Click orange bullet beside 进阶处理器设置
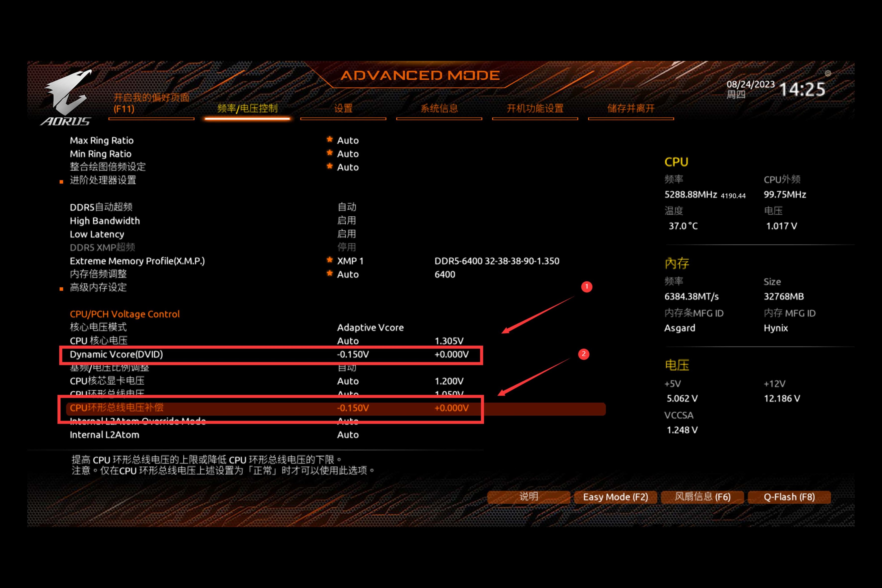 (62, 182)
